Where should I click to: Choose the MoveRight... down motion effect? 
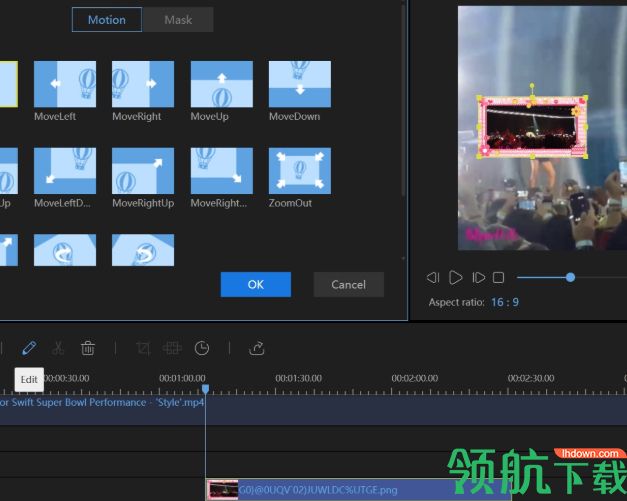point(222,171)
